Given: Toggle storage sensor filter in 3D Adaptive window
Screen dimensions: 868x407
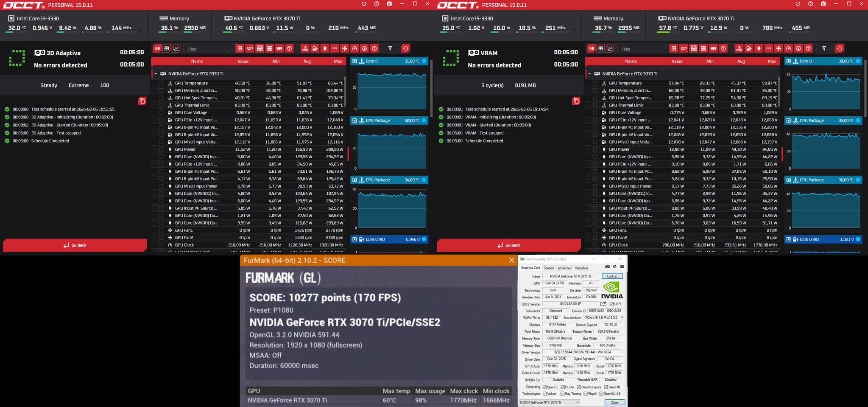Looking at the screenshot, I should [x=269, y=48].
